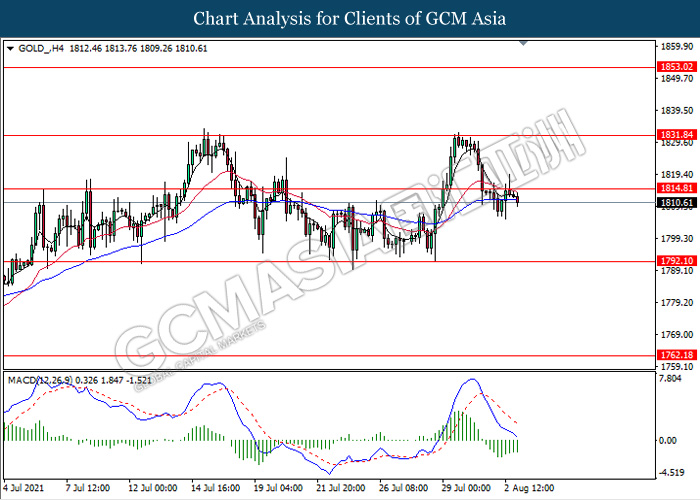Click the 1759.10 price axis value

point(677,367)
